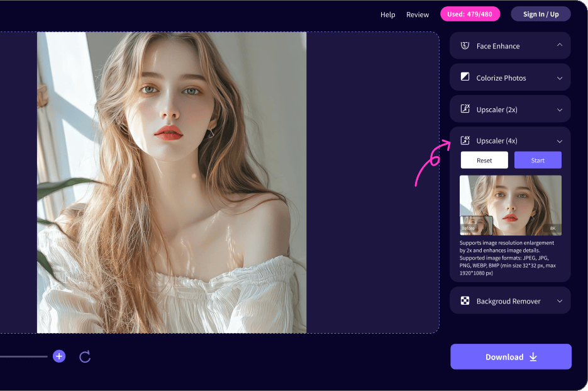
Task: Click the Upscaler (4x) icon
Action: tap(465, 140)
